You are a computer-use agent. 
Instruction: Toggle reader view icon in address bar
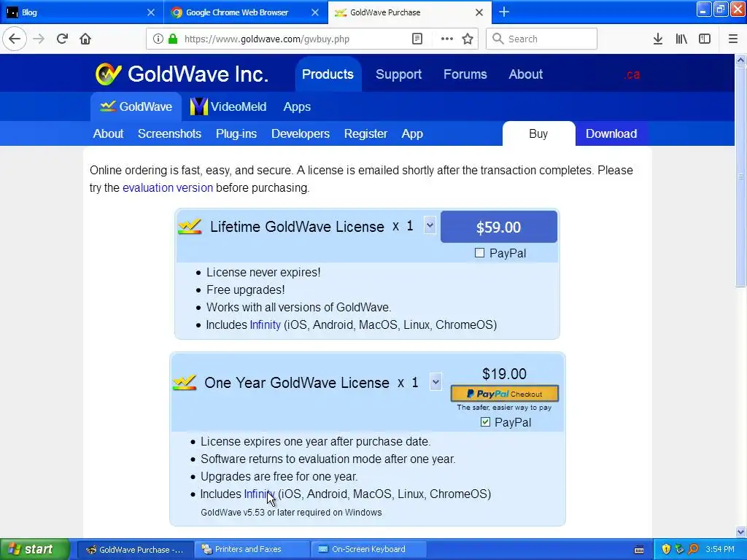pos(417,39)
